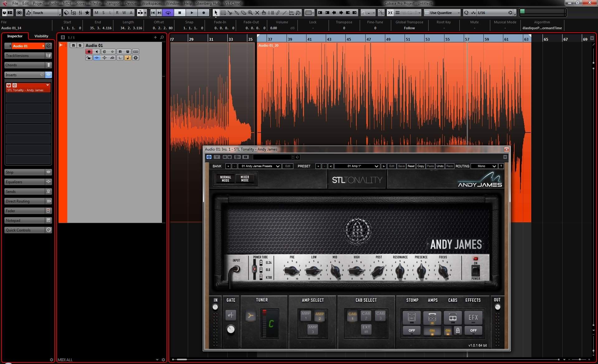Click MIXER MODE button

(245, 179)
